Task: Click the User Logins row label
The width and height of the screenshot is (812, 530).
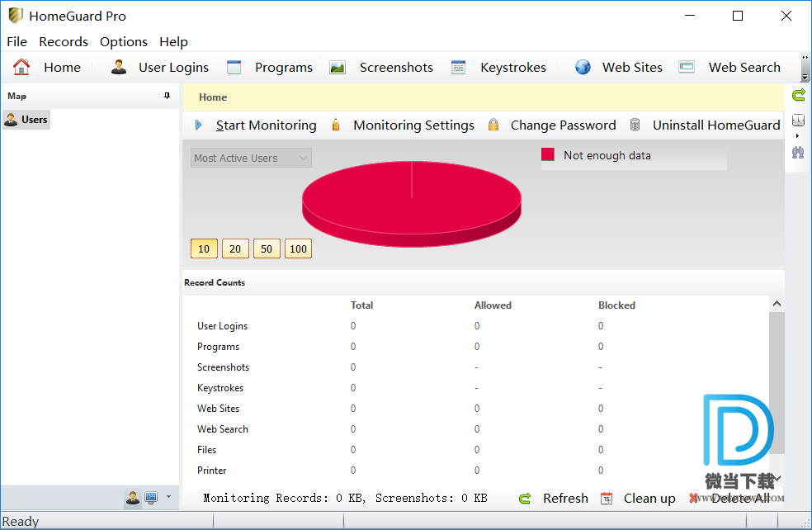Action: [x=222, y=326]
